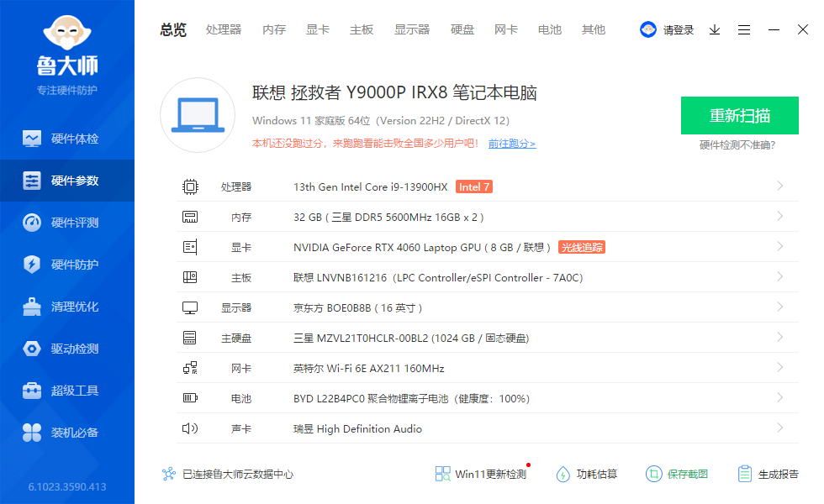Image resolution: width=824 pixels, height=504 pixels.
Task: Click the 内存 memory row icon
Action: click(x=190, y=217)
